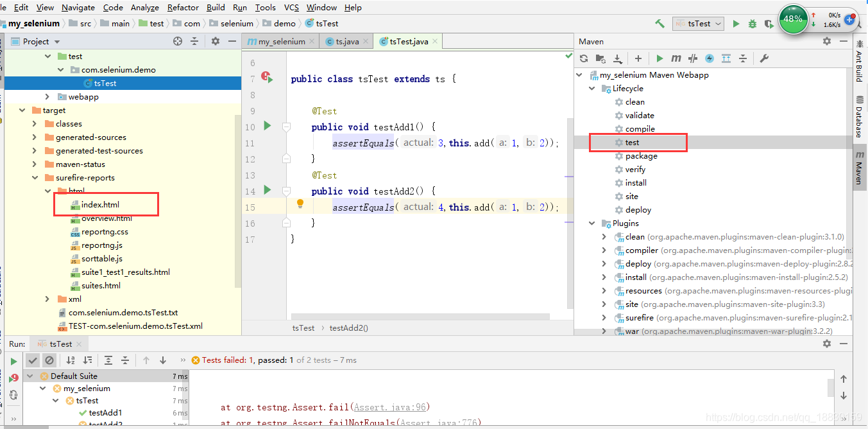Screen dimensions: 868x429
Task: Locate file with Project panel crosshair icon
Action: 178,41
